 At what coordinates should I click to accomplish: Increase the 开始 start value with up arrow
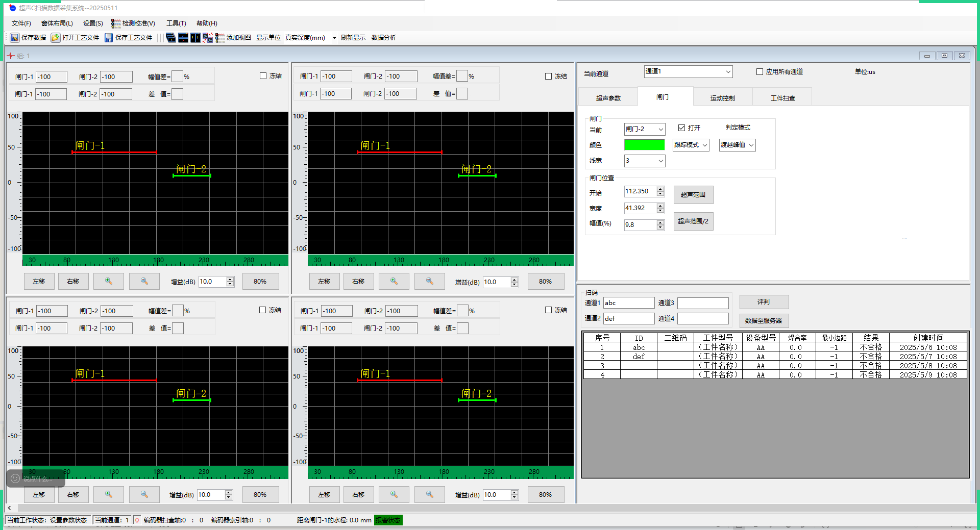660,189
